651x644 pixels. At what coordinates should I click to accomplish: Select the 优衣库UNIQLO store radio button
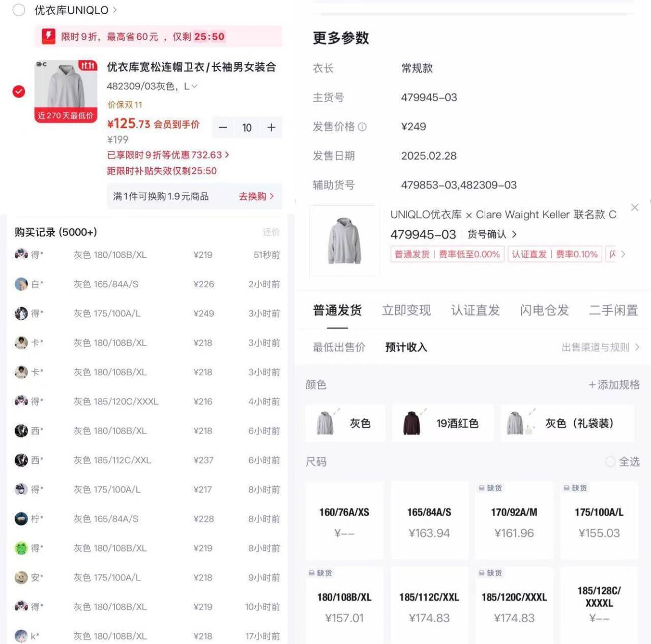point(19,10)
